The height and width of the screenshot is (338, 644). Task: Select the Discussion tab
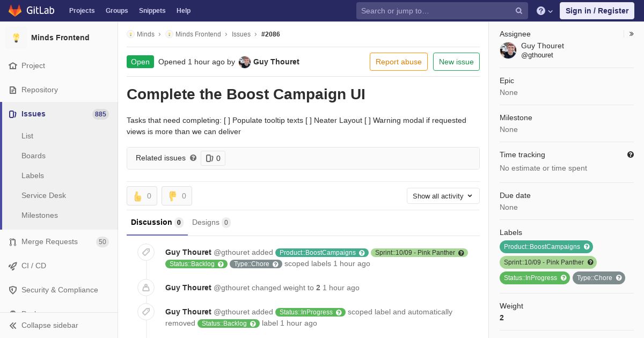point(157,222)
